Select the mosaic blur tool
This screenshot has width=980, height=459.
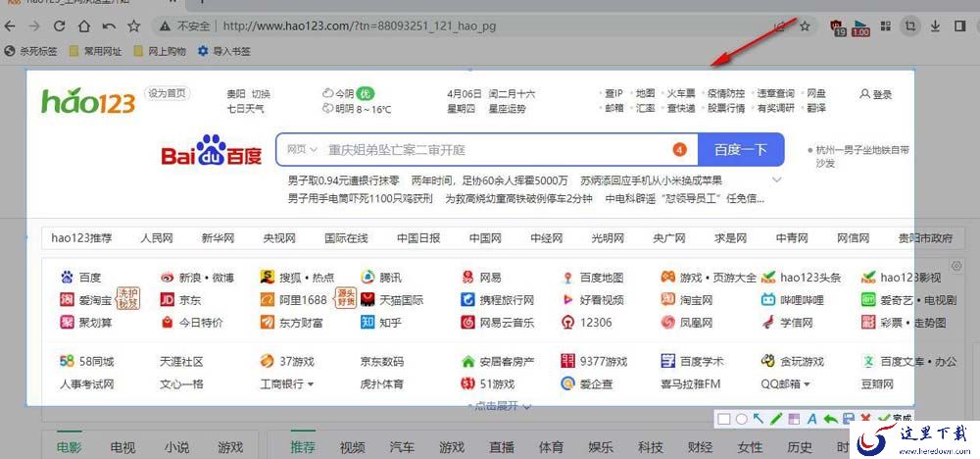(794, 419)
